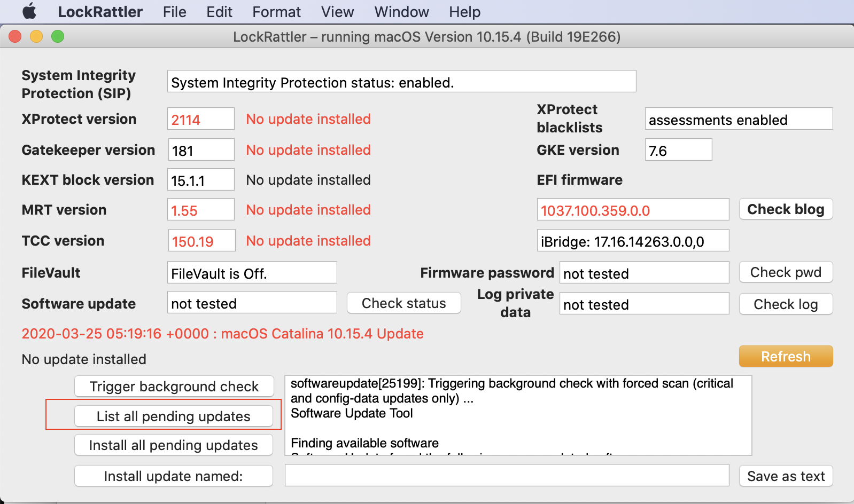Click the 'System Integrity Protection (SIP)' label
Viewport: 854px width, 504px height.
click(x=79, y=84)
